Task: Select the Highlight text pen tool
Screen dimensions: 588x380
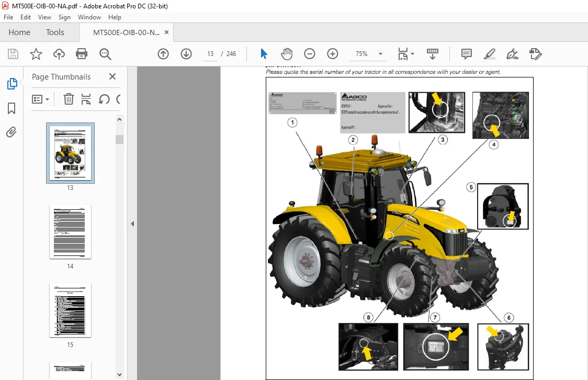Action: tap(489, 54)
